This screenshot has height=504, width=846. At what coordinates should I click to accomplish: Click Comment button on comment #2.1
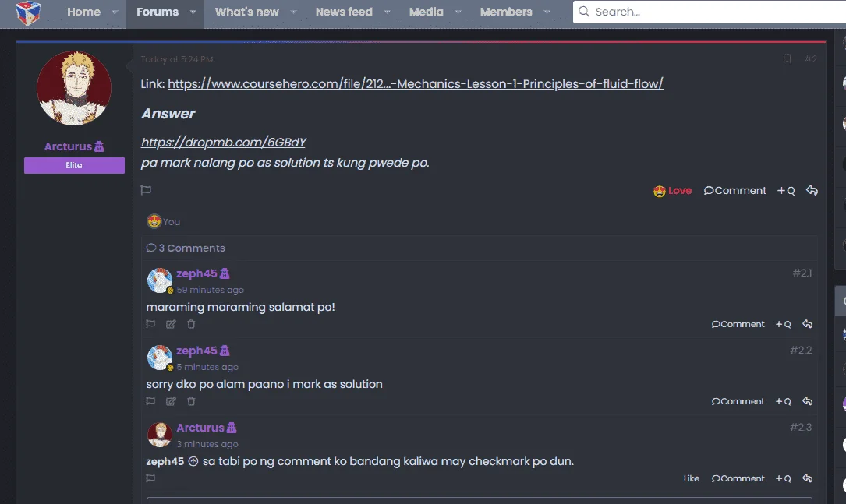(x=738, y=324)
